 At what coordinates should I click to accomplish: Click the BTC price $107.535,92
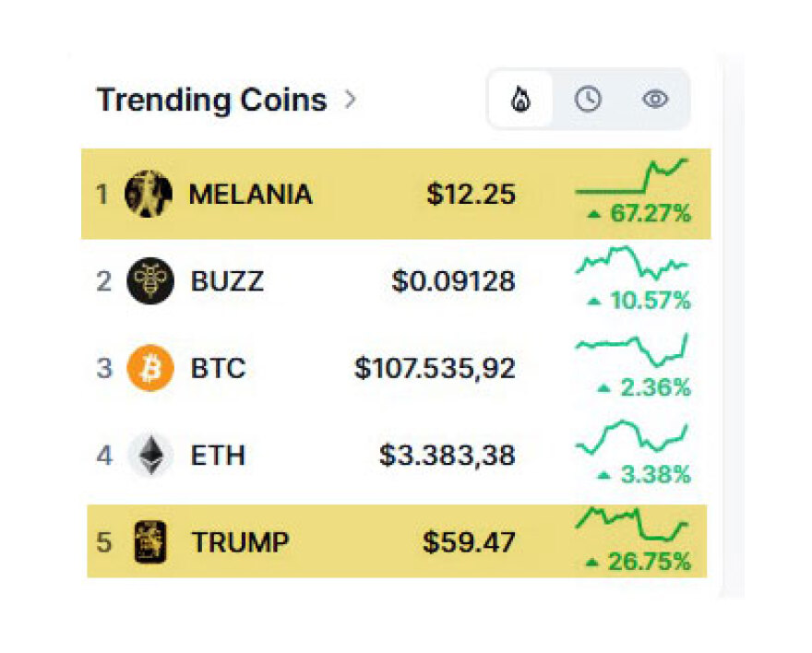pos(435,369)
